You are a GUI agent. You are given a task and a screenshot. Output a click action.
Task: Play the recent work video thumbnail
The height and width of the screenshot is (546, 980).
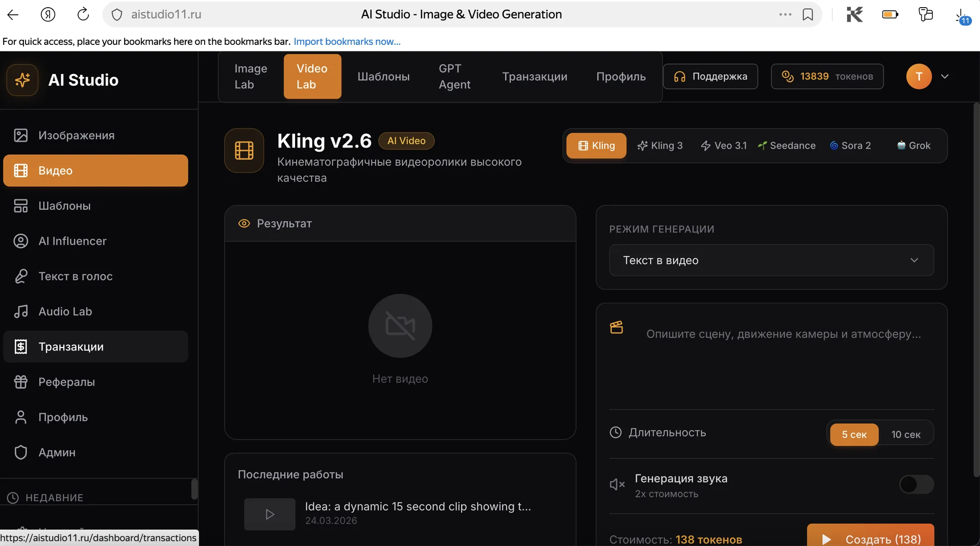269,514
